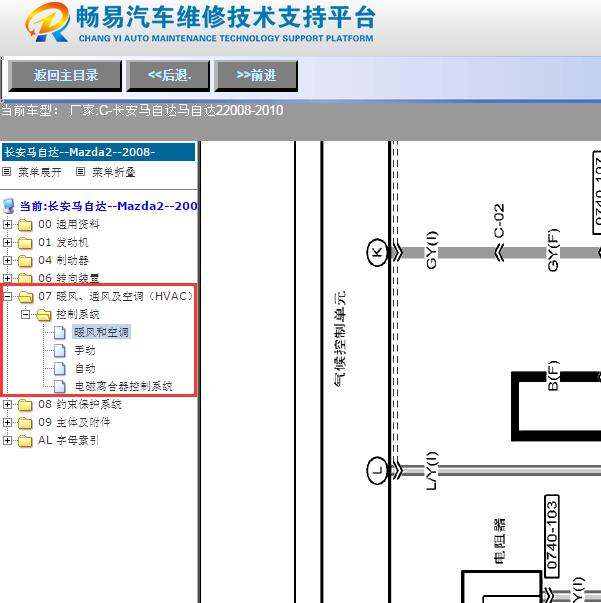Collapse the 07 暖风、通风及空调 folder

7,296
